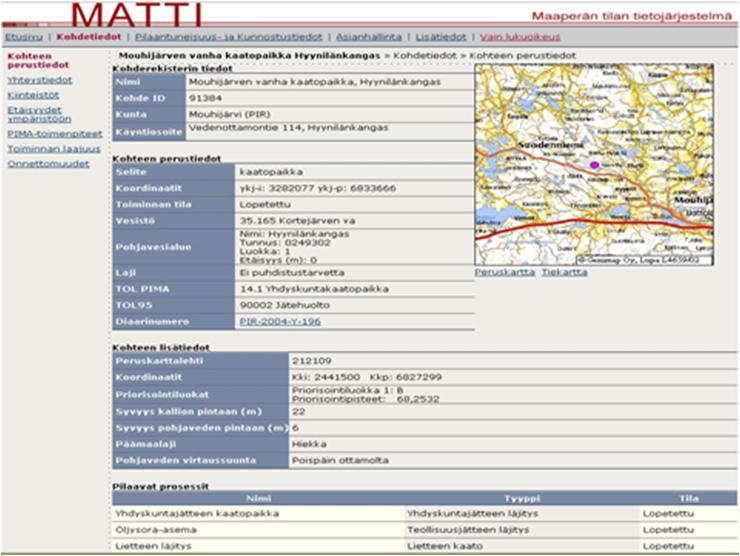Open Pilaantuneisuus- ja Kunnostustiedot section

click(229, 37)
